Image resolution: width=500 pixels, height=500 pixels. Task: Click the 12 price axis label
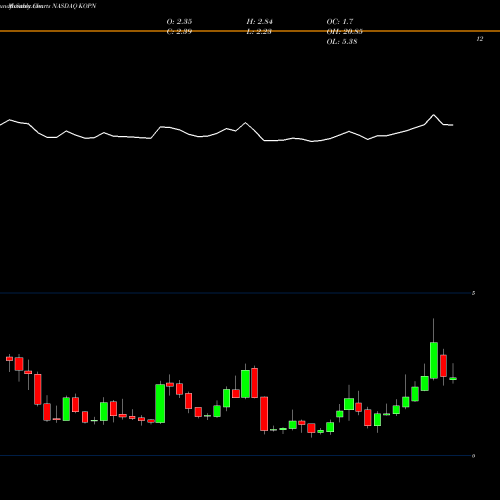(x=480, y=39)
